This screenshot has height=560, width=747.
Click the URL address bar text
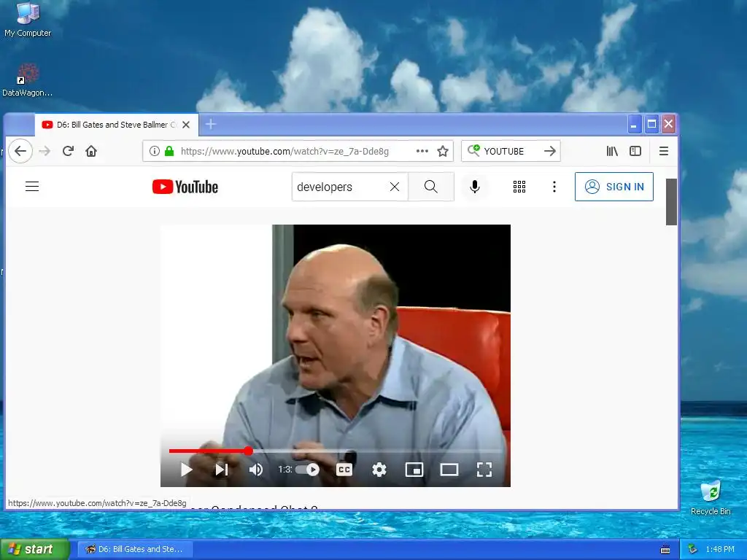pos(285,152)
